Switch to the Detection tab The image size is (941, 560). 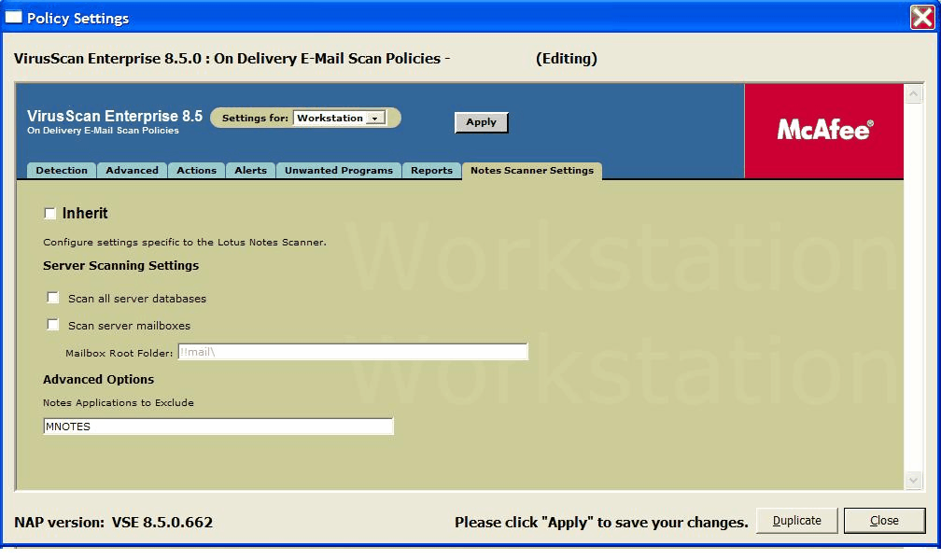point(62,170)
